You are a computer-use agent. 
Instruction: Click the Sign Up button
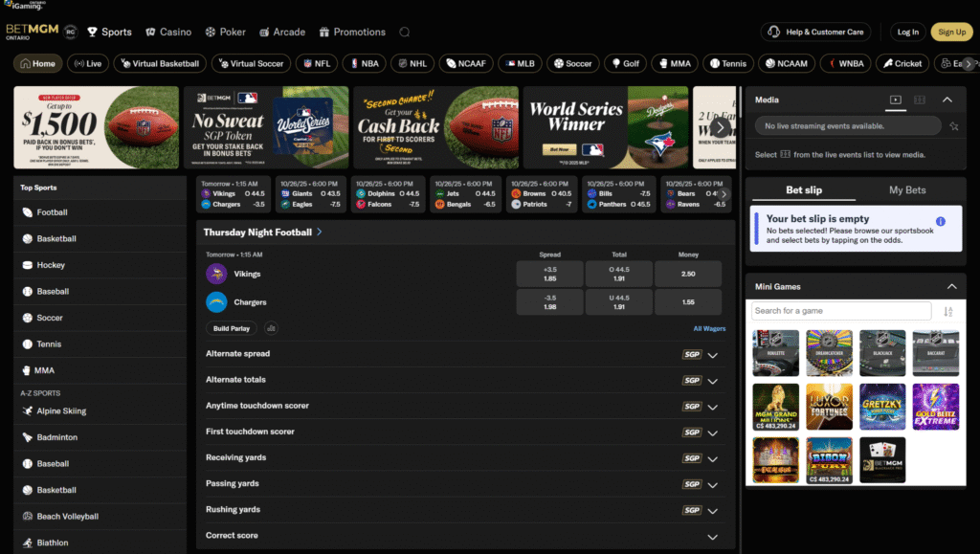pyautogui.click(x=951, y=32)
